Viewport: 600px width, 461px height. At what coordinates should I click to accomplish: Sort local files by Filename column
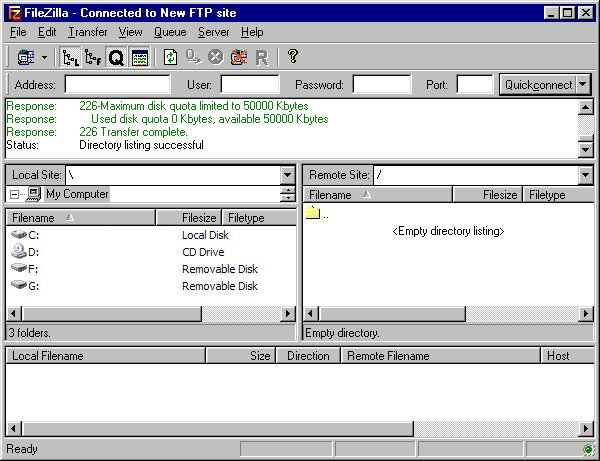pyautogui.click(x=81, y=218)
